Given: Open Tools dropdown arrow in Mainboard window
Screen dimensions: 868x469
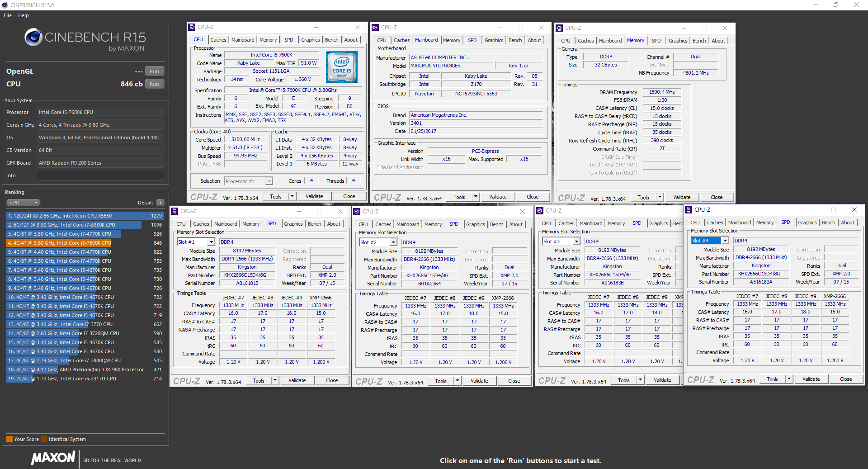Looking at the screenshot, I should click(476, 197).
